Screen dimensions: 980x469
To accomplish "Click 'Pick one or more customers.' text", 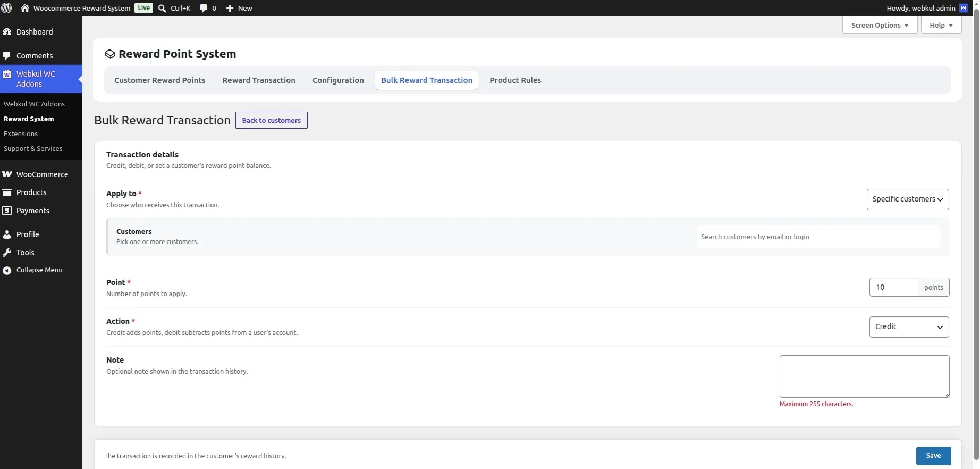I will (157, 242).
